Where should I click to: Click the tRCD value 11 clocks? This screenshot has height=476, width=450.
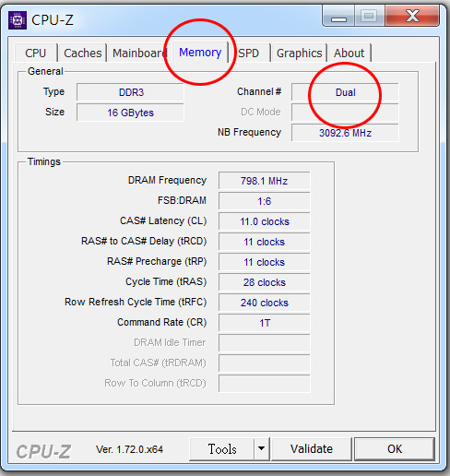(265, 242)
